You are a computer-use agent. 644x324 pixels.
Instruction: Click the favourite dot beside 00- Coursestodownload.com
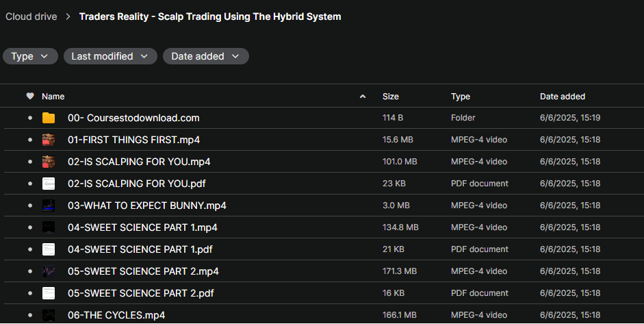click(30, 118)
